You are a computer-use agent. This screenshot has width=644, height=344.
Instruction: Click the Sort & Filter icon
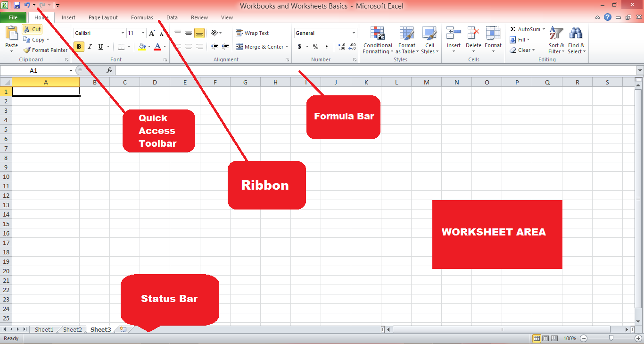556,34
